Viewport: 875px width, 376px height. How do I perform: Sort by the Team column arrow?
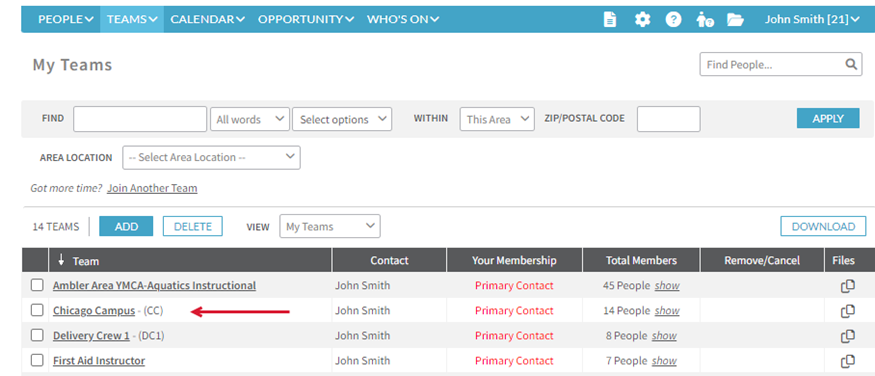[61, 260]
